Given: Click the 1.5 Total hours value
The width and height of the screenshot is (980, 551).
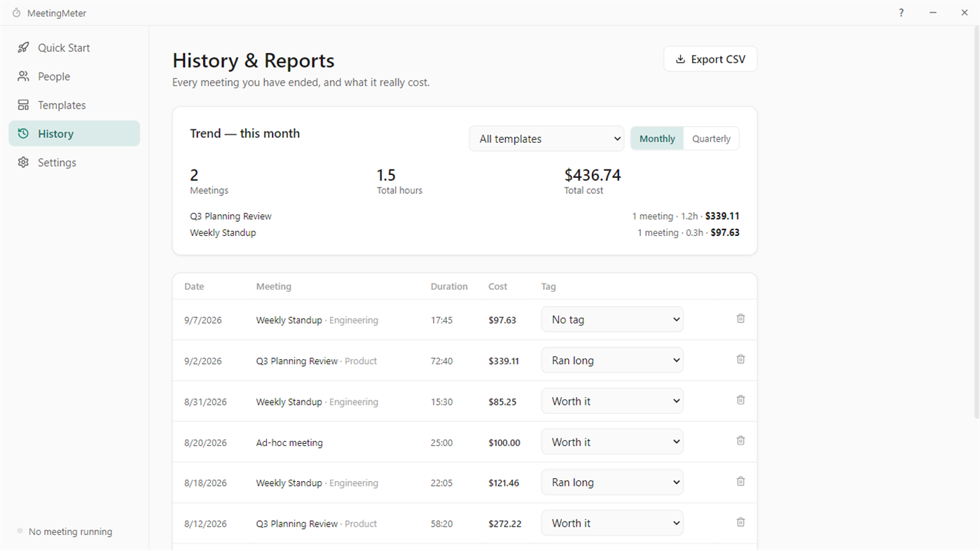Looking at the screenshot, I should pos(386,174).
